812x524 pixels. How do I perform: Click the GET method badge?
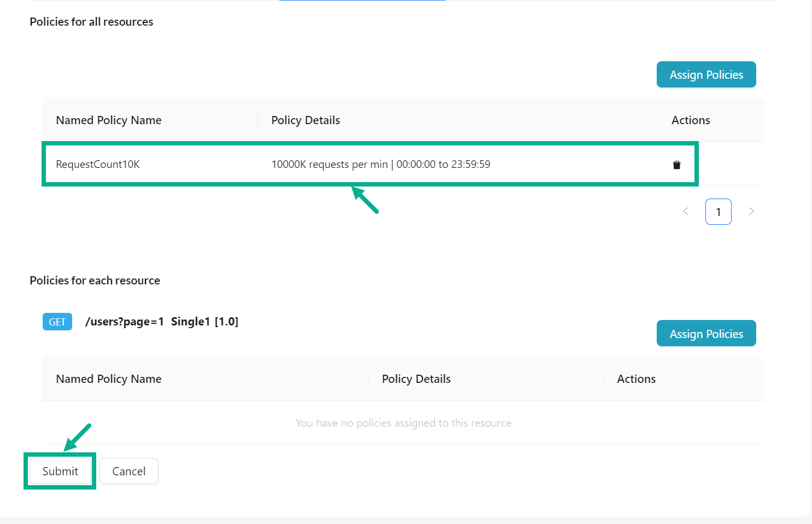tap(57, 322)
